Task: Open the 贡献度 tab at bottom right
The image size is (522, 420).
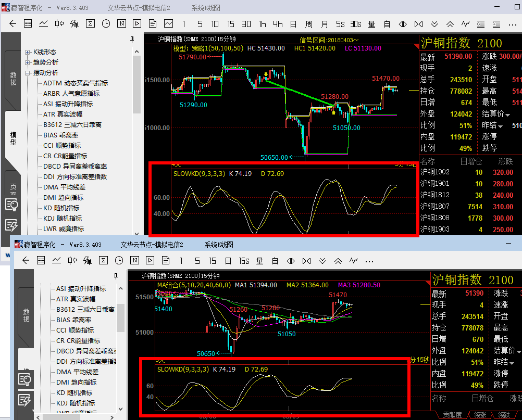Action: (452, 415)
